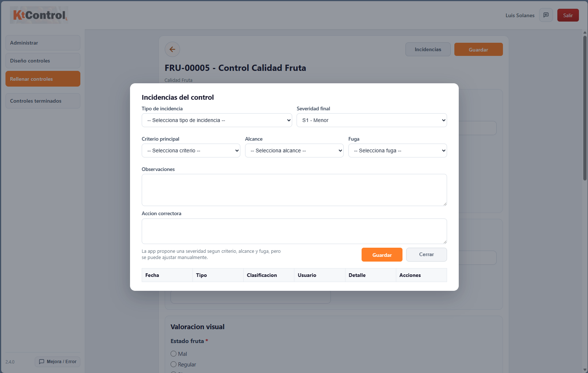Viewport: 588px width, 373px height.
Task: Click the Mejora / Error feedback button
Action: pyautogui.click(x=58, y=362)
